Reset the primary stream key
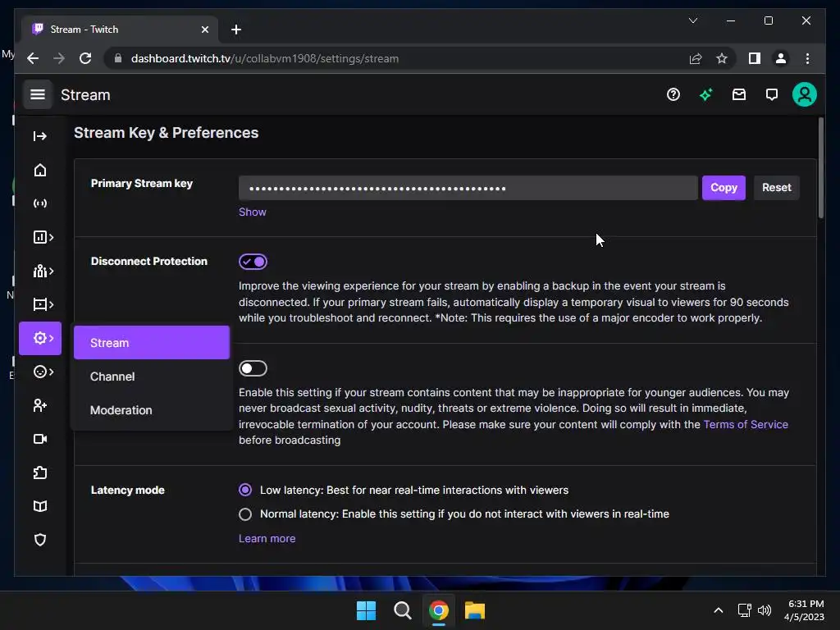 tap(776, 188)
